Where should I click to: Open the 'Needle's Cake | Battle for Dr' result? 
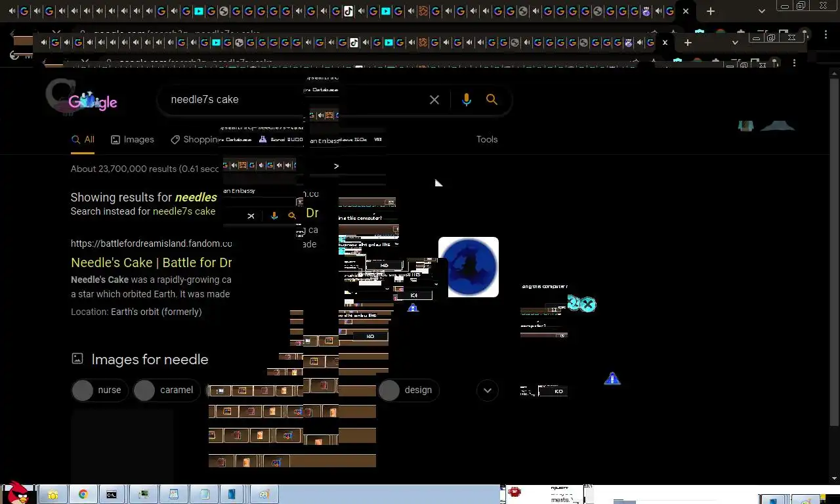[x=151, y=262]
